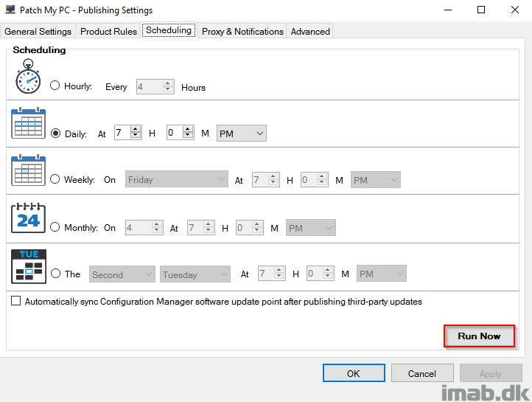Screen dimensions: 532x402
Task: Enable automatic sync of software update point
Action: (16, 301)
